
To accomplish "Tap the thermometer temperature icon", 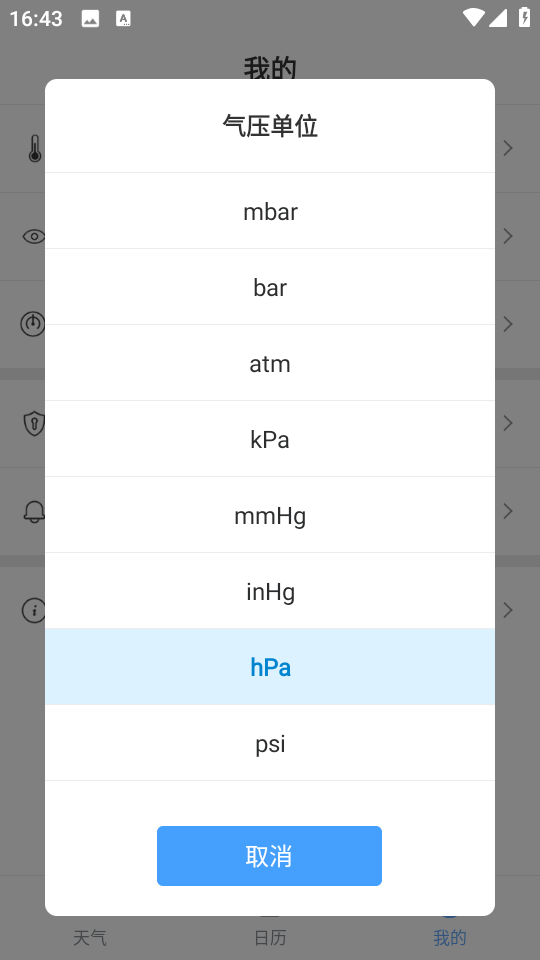I will click(x=35, y=148).
